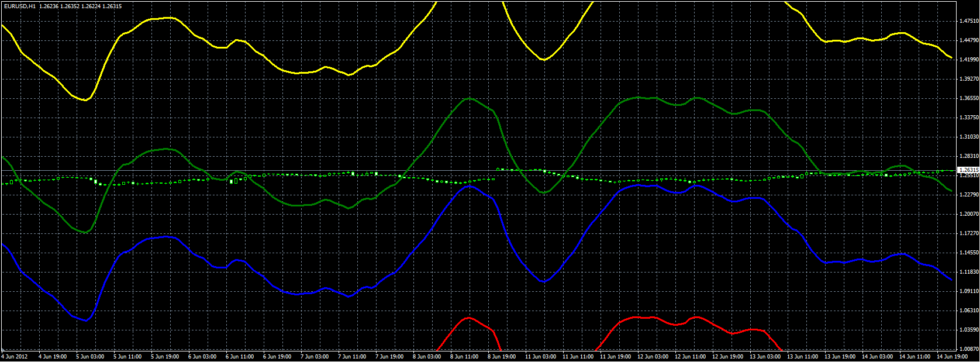Click the 14 Jun 19:00 time label
This screenshot has width=980, height=362.
point(951,357)
